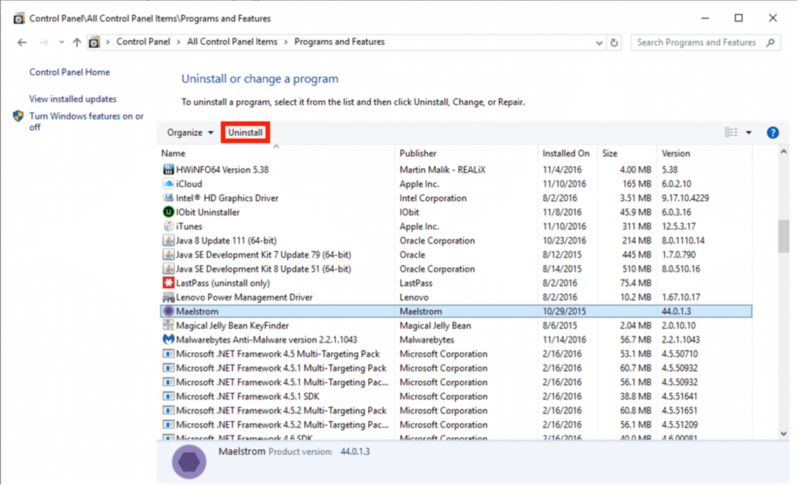Select Java 8 Update 111 (64-bit) row

pos(456,240)
